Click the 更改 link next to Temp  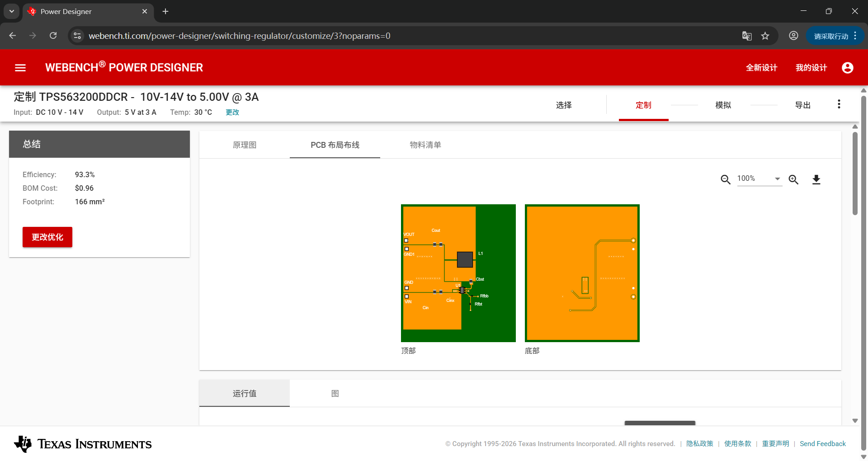pos(232,112)
